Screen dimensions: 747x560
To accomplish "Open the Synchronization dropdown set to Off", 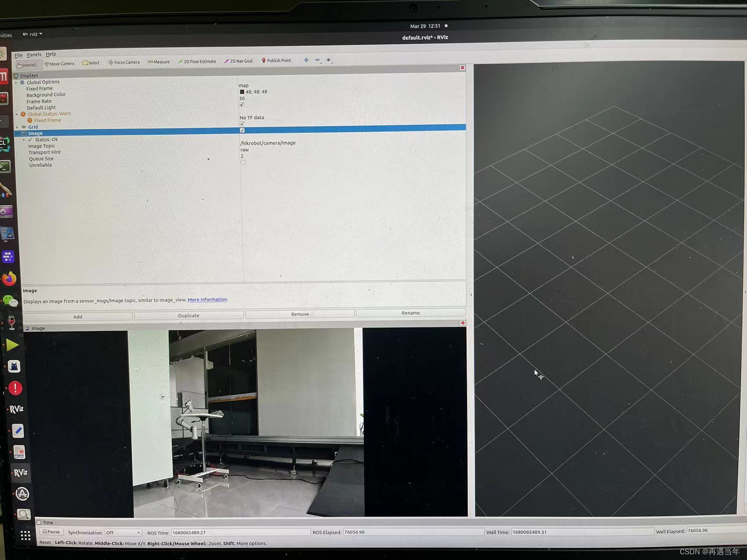I will pos(123,533).
